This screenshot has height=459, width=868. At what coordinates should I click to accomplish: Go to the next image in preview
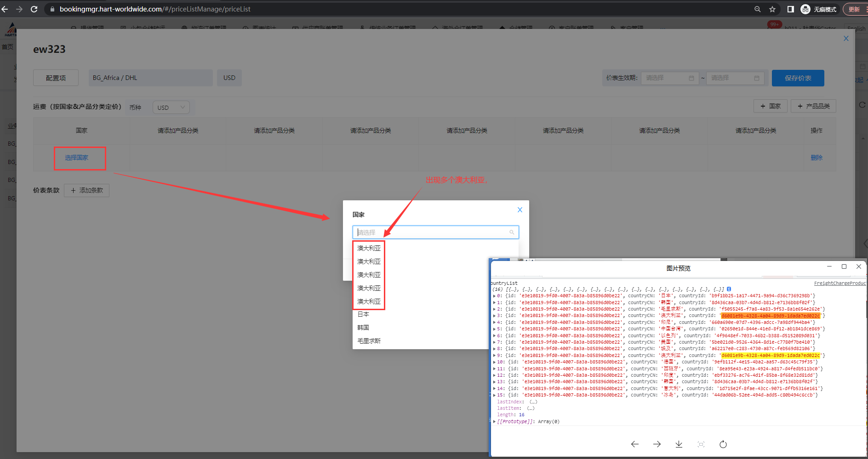[x=657, y=444]
